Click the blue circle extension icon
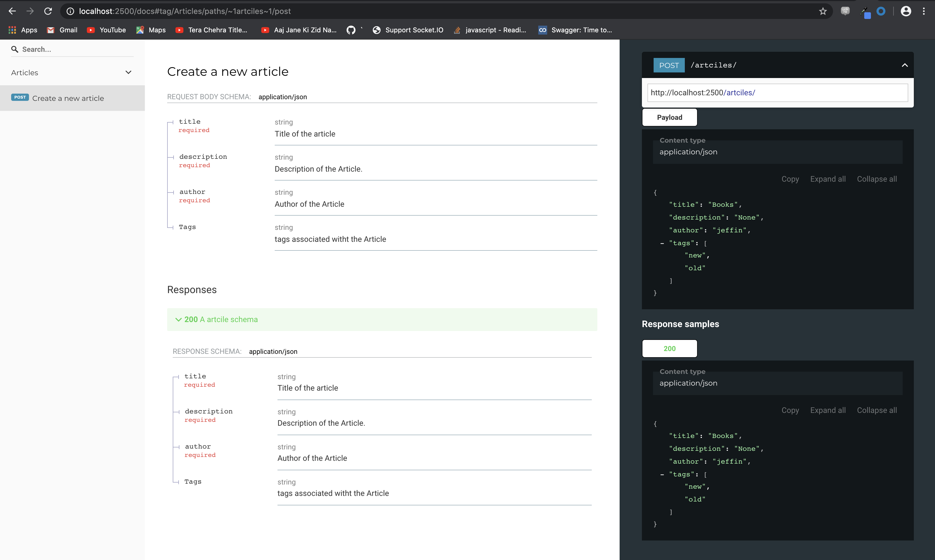The height and width of the screenshot is (560, 935). [x=881, y=11]
